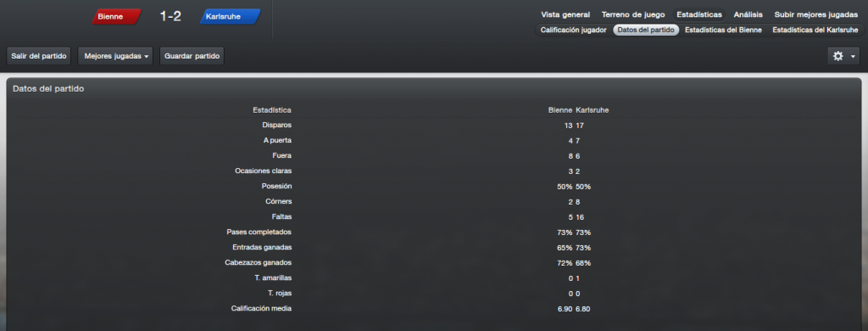Click the 1-2 match score

point(170,17)
